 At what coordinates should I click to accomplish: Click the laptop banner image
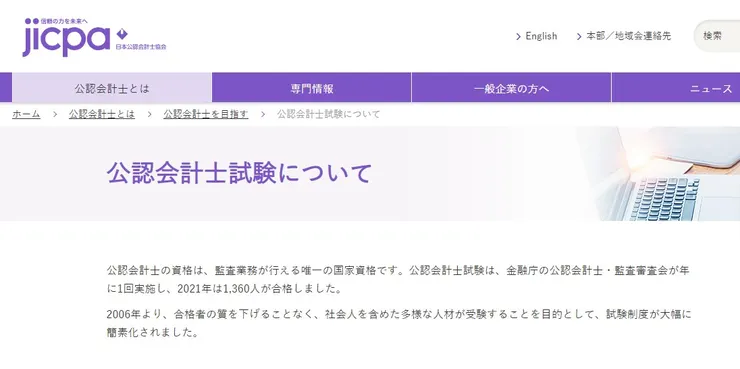658,174
